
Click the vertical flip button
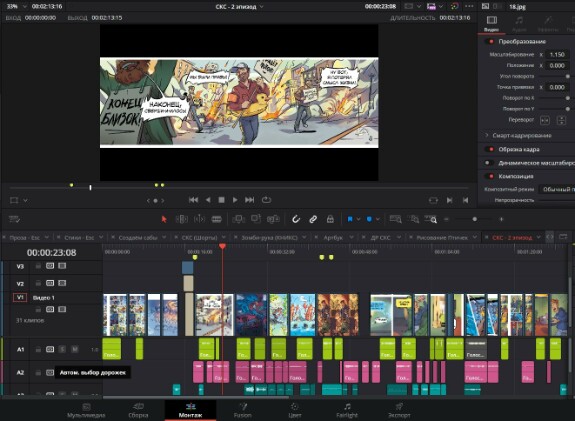[x=561, y=120]
